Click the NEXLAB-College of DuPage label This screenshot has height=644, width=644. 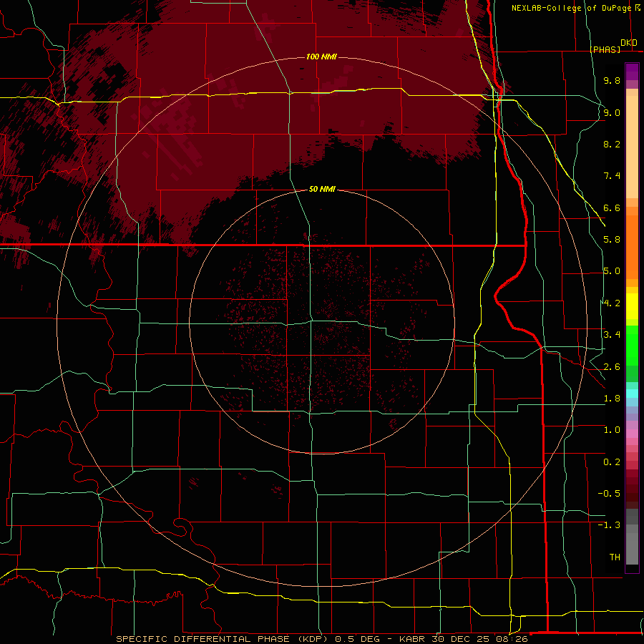571,8
